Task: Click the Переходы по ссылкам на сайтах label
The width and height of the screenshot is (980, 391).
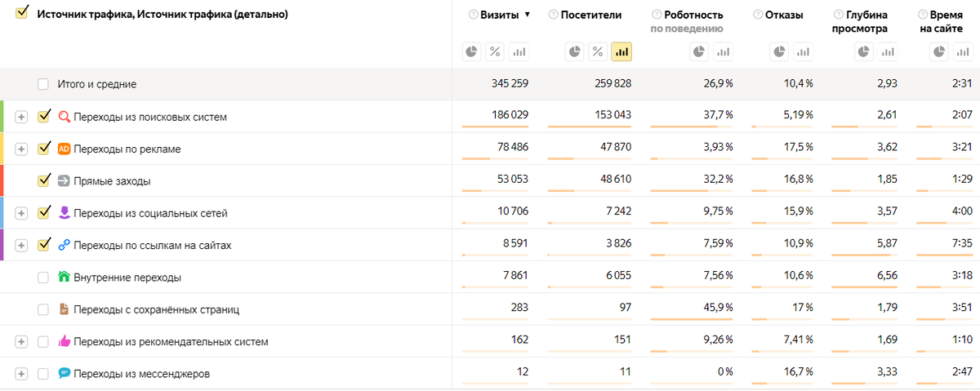Action: click(153, 245)
